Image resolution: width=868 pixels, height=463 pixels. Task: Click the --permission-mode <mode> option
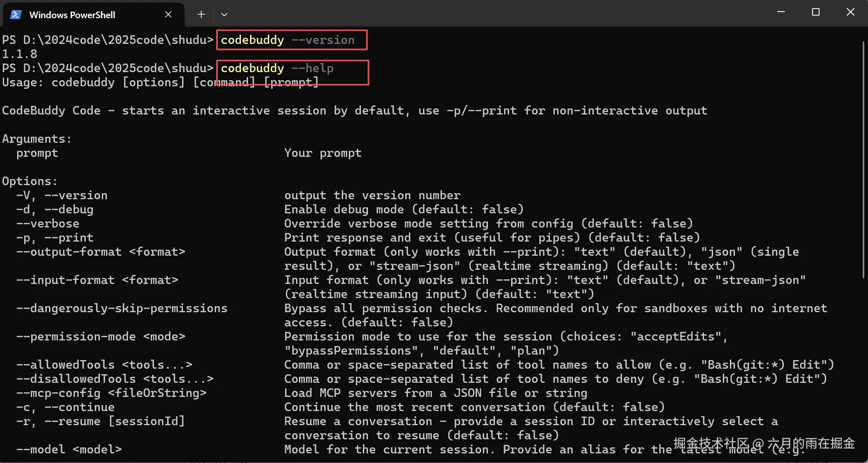click(x=101, y=336)
